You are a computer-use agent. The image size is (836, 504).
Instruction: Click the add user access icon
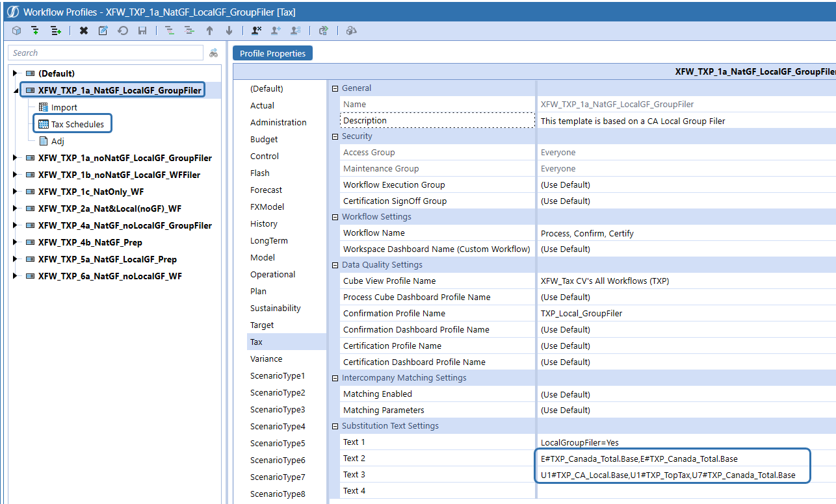pos(274,31)
